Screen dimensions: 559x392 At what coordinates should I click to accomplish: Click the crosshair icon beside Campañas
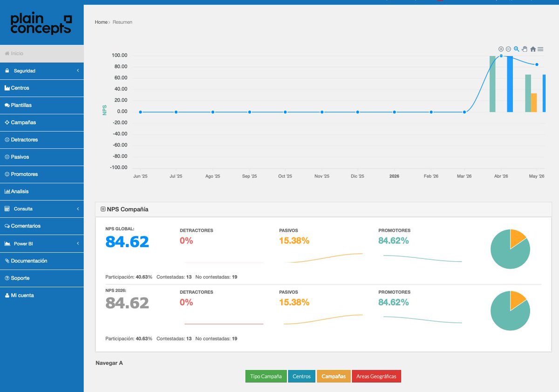click(7, 122)
